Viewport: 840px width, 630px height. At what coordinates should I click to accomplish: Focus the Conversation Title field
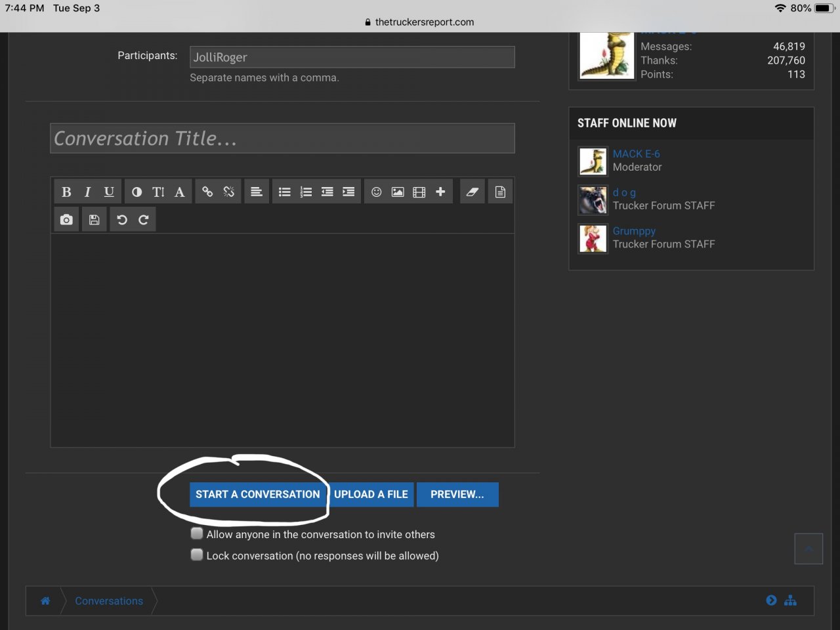coord(282,138)
